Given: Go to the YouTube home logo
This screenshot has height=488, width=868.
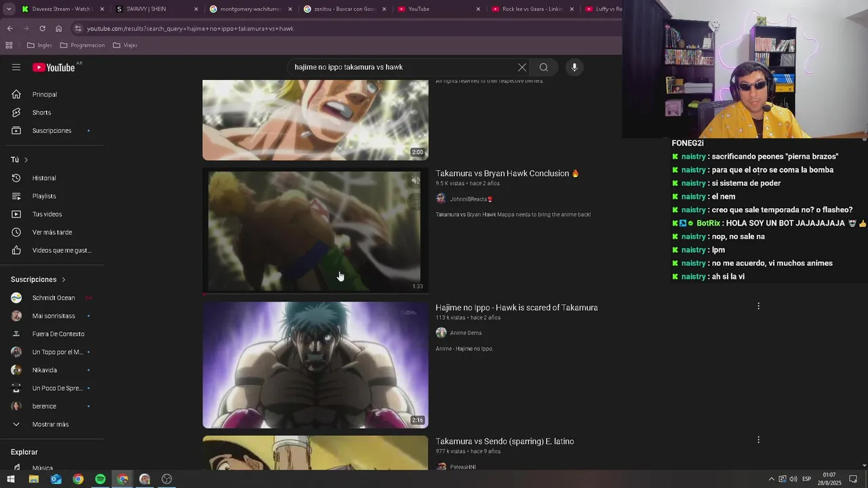Looking at the screenshot, I should coord(54,67).
